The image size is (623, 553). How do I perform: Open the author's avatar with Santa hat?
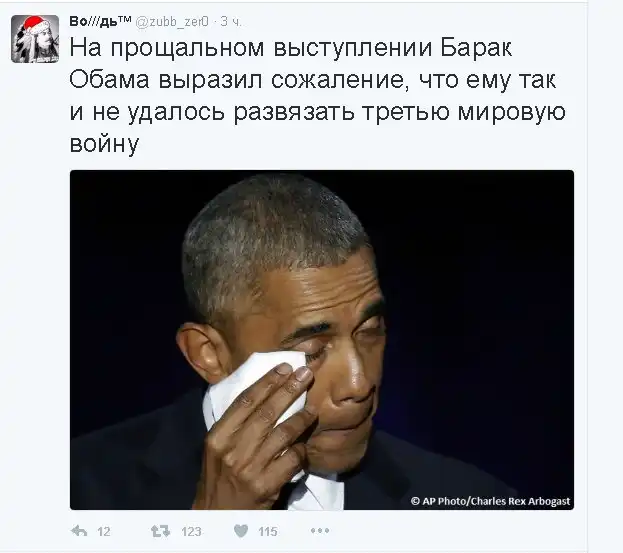(35, 39)
